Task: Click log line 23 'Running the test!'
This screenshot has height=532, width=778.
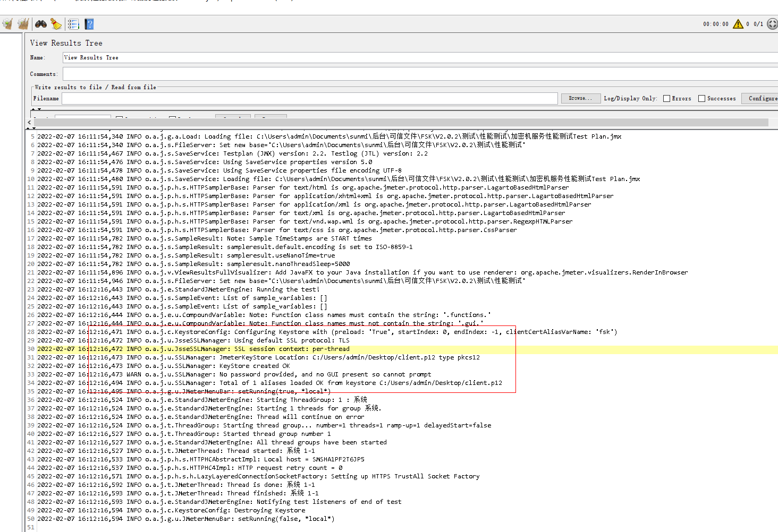Action: [179, 289]
